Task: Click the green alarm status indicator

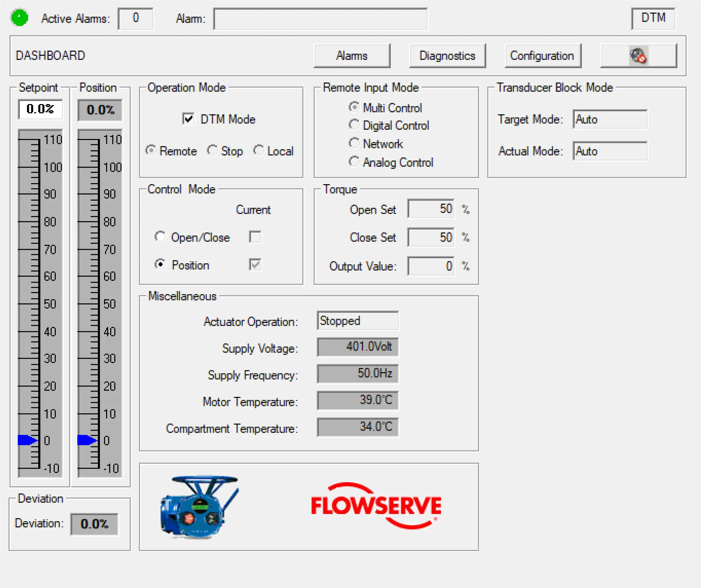Action: click(x=20, y=18)
